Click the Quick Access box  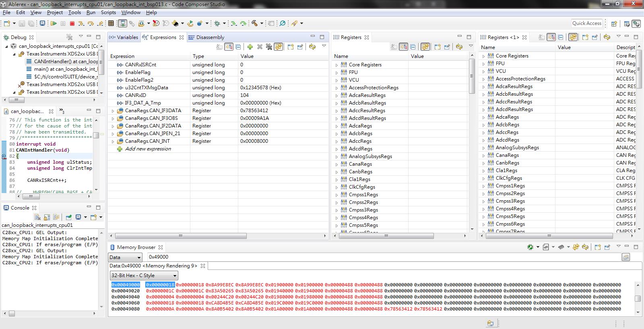click(586, 23)
